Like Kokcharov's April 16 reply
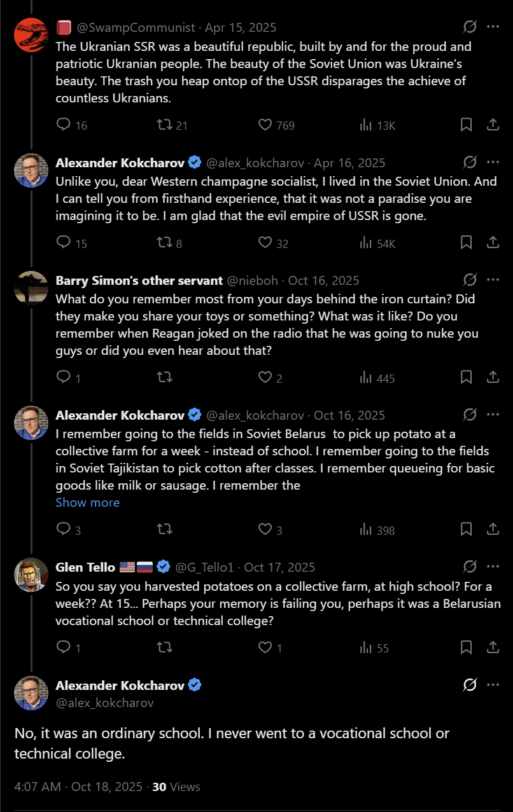The image size is (513, 812). (265, 242)
